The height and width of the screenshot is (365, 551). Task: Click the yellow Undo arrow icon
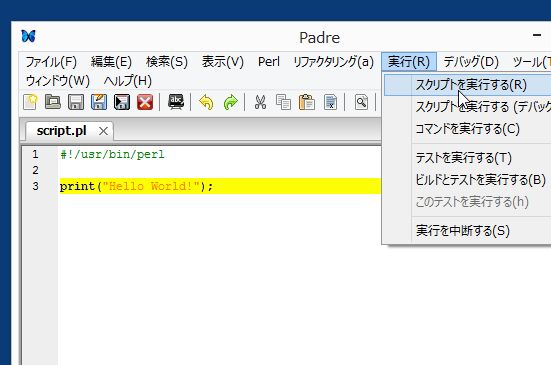pyautogui.click(x=206, y=103)
